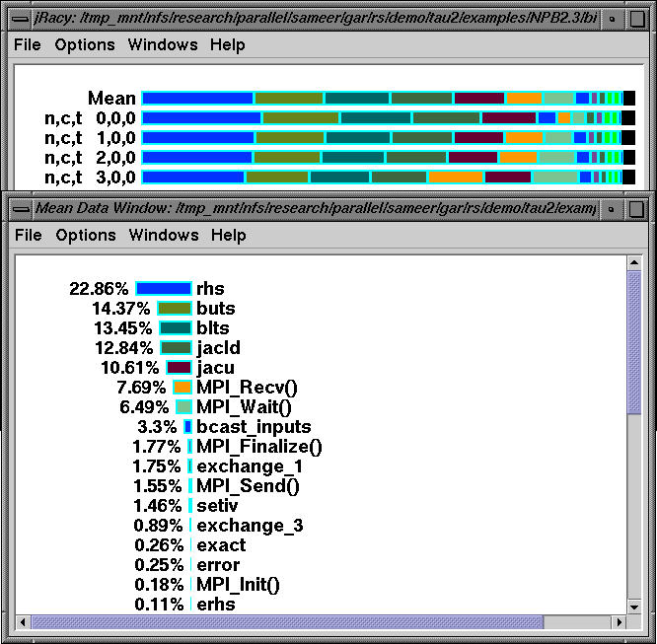Viewport: 657px width, 644px height.
Task: Select the Mean row label in jRacy
Action: (x=111, y=99)
